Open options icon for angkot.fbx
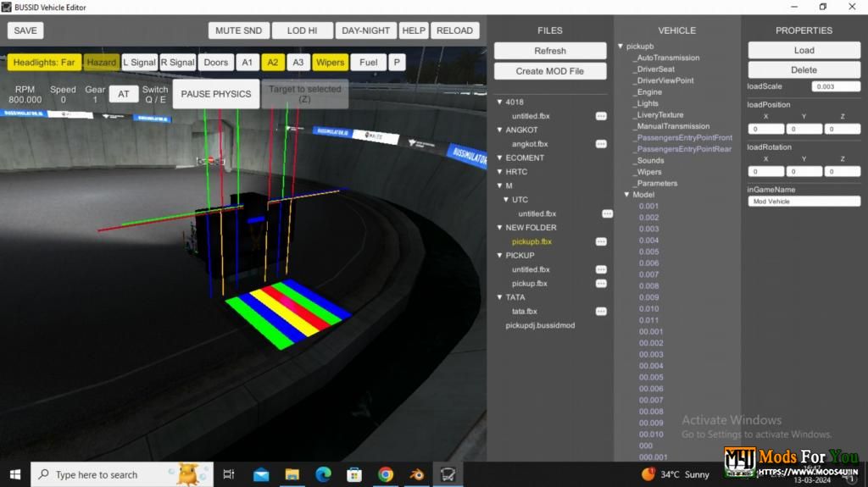Viewport: 868px width, 487px height. pos(601,144)
